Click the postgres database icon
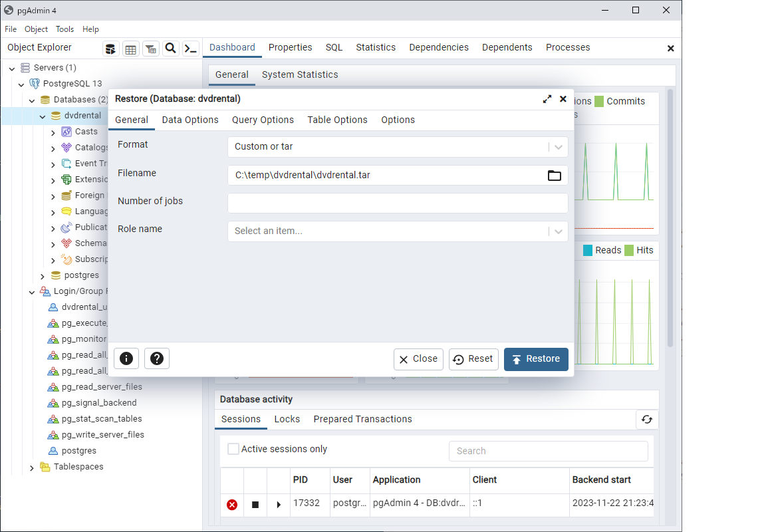The height and width of the screenshot is (532, 766). pyautogui.click(x=56, y=275)
